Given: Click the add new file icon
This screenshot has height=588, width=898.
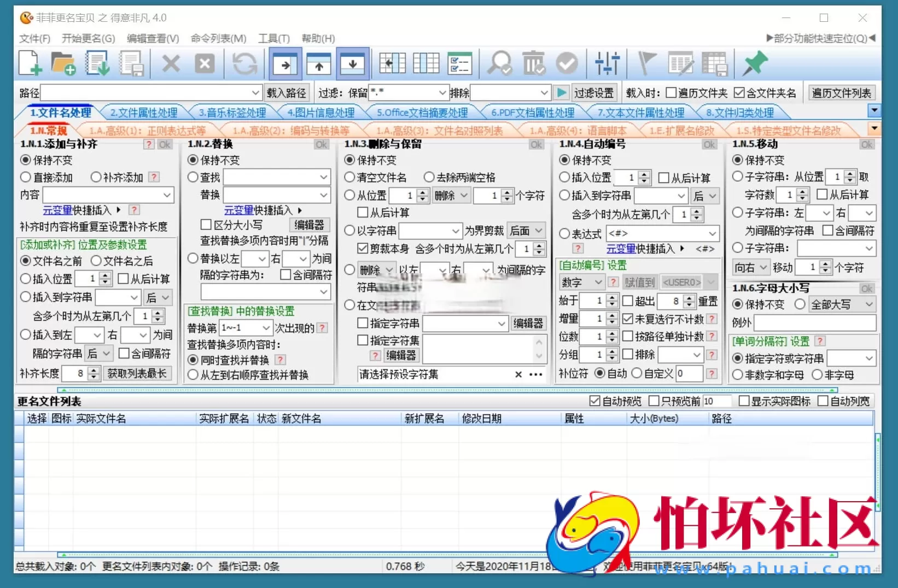Looking at the screenshot, I should click(x=30, y=63).
